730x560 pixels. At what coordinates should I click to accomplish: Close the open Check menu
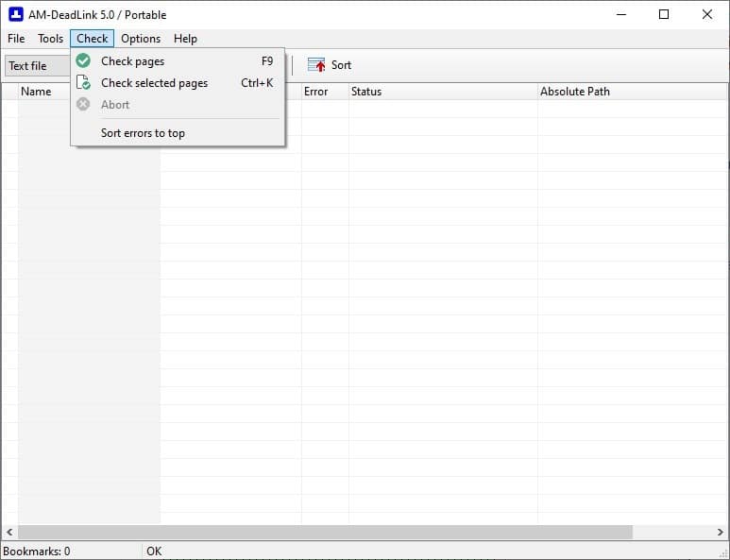tap(93, 39)
